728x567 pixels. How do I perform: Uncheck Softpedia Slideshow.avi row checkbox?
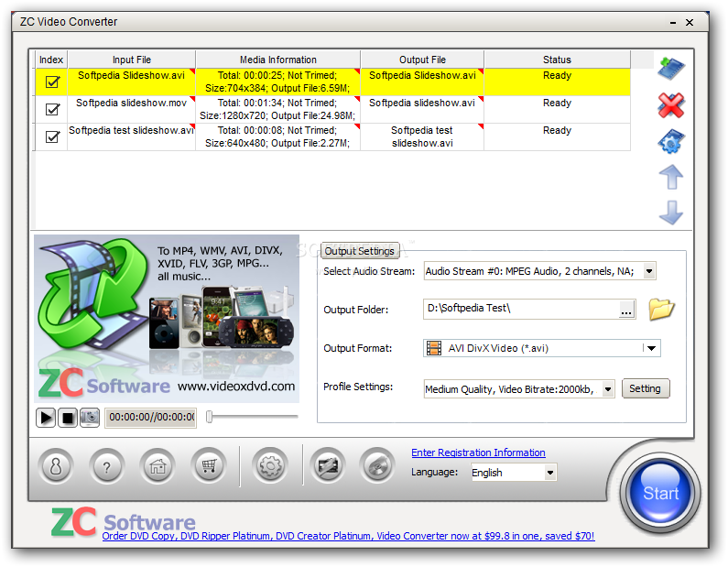(52, 82)
